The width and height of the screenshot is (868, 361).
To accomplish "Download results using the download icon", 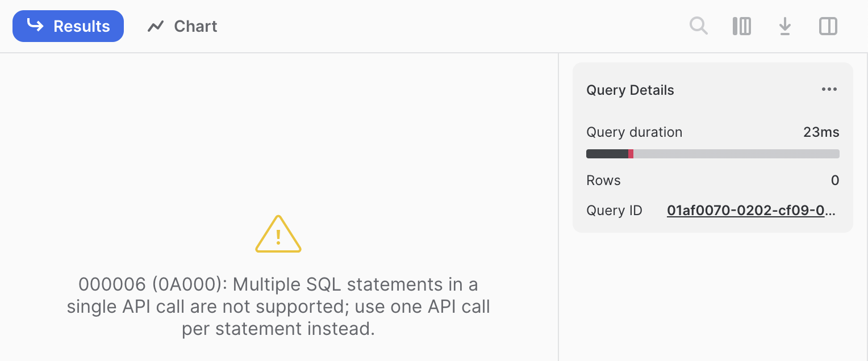I will pos(785,26).
